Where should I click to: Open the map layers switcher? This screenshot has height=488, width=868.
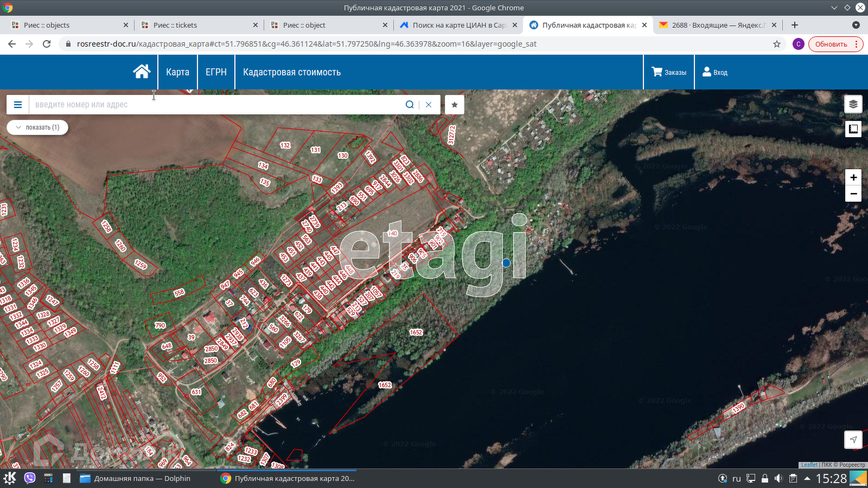click(x=853, y=104)
